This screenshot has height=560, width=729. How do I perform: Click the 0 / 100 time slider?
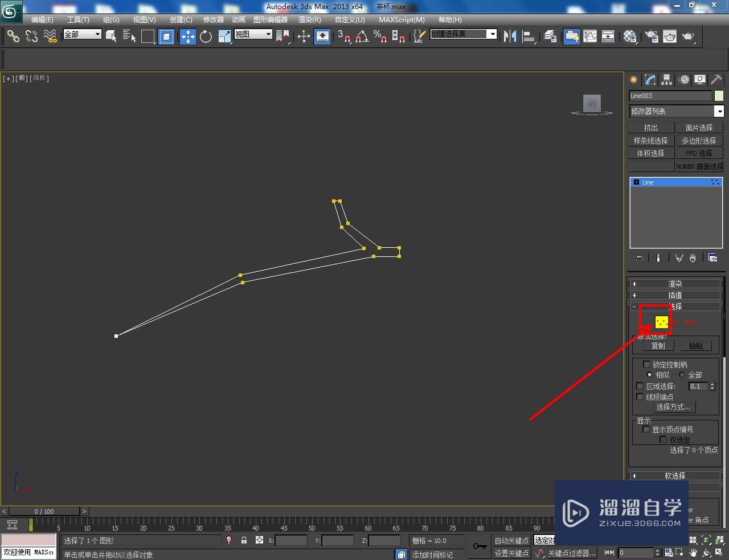[44, 512]
